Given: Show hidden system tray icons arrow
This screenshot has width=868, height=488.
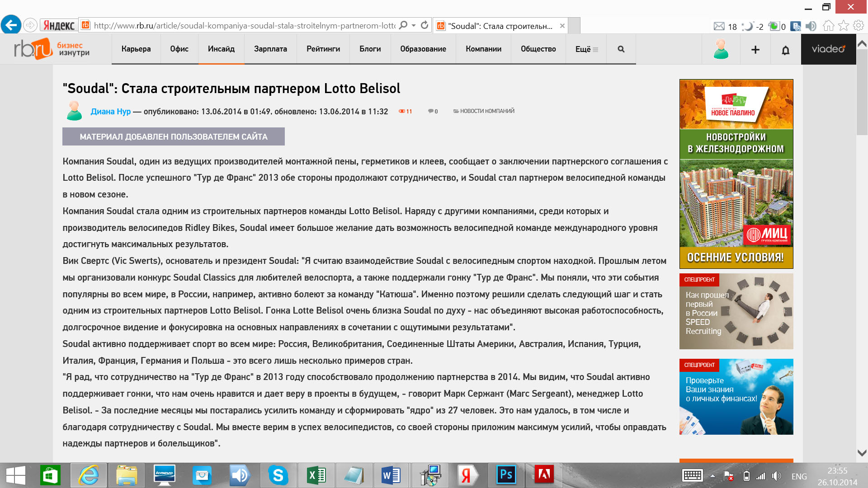Looking at the screenshot, I should tap(712, 476).
